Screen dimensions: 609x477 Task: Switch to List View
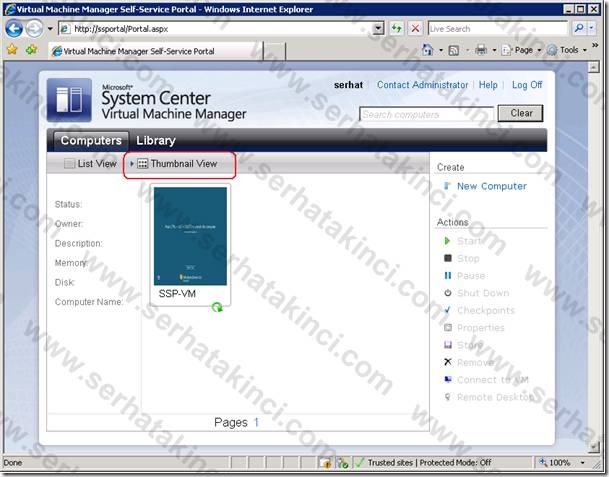tap(90, 164)
